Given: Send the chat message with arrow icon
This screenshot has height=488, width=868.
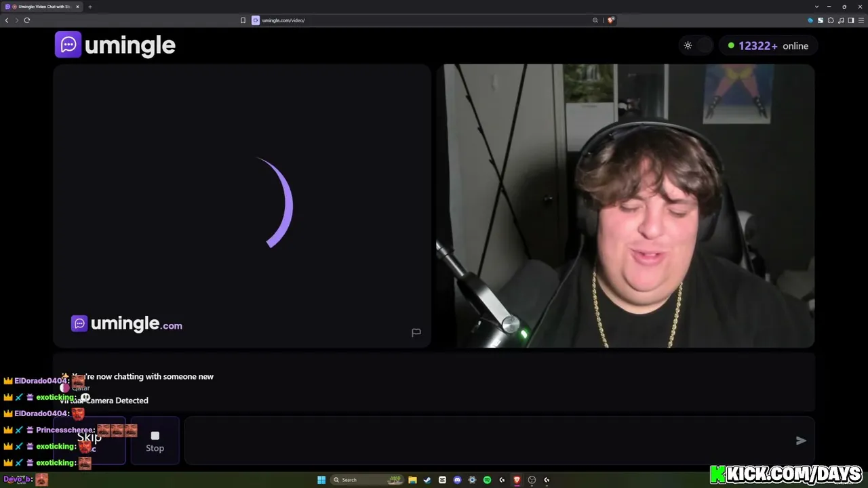Looking at the screenshot, I should tap(801, 441).
